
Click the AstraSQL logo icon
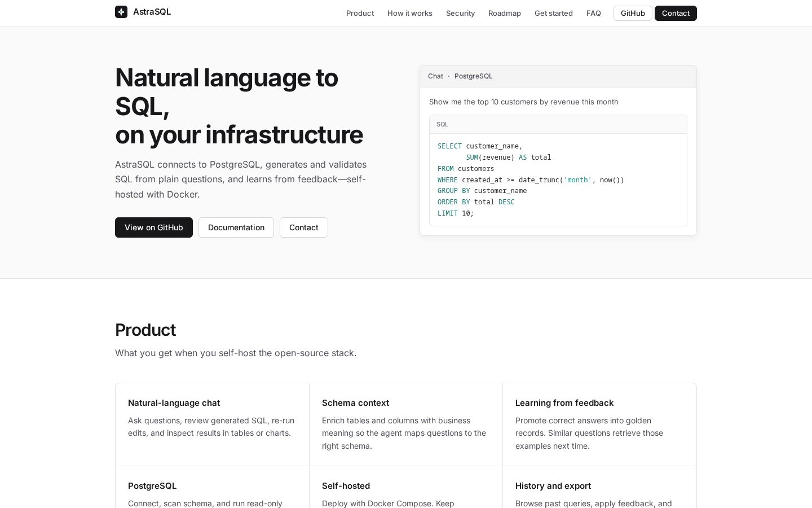121,12
